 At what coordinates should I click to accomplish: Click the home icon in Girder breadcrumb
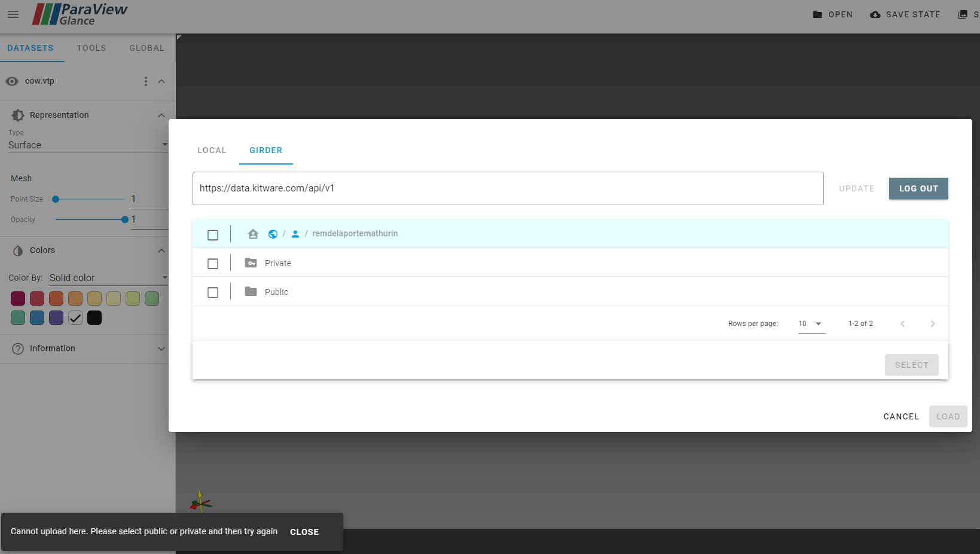coord(252,233)
